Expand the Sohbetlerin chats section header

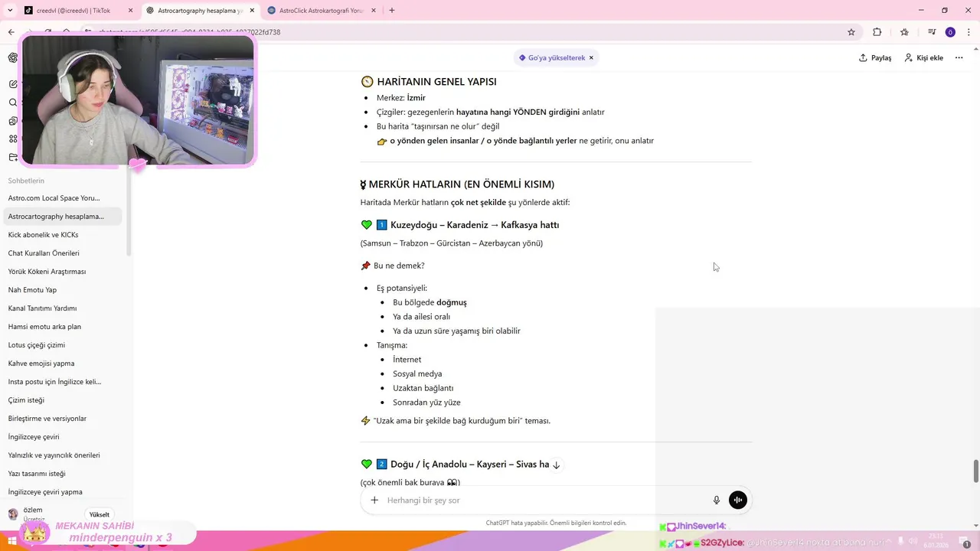tap(26, 181)
